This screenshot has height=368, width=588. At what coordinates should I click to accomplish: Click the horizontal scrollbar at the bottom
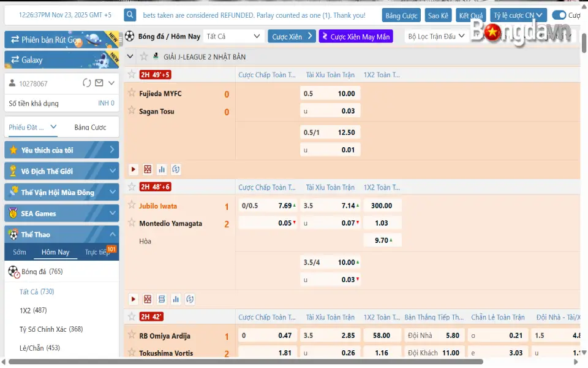245,362
